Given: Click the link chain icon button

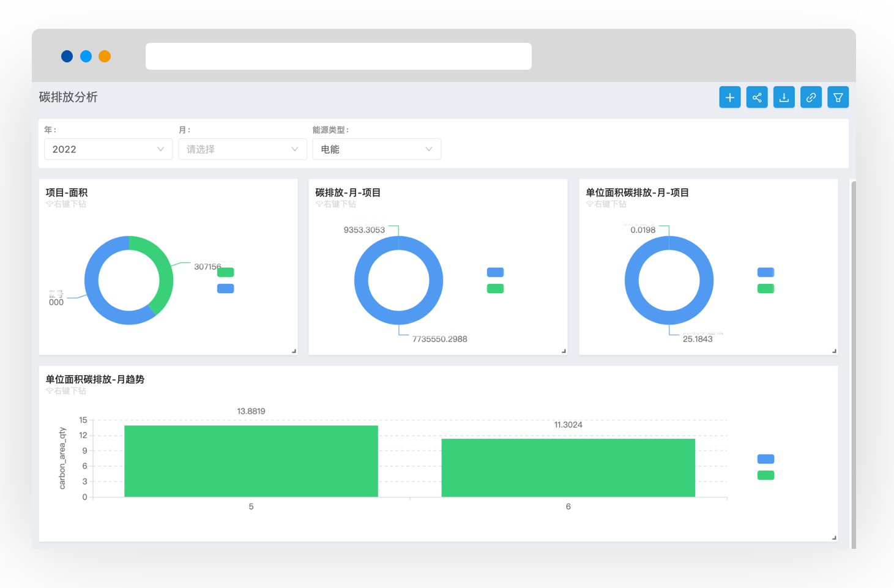Looking at the screenshot, I should pyautogui.click(x=811, y=97).
